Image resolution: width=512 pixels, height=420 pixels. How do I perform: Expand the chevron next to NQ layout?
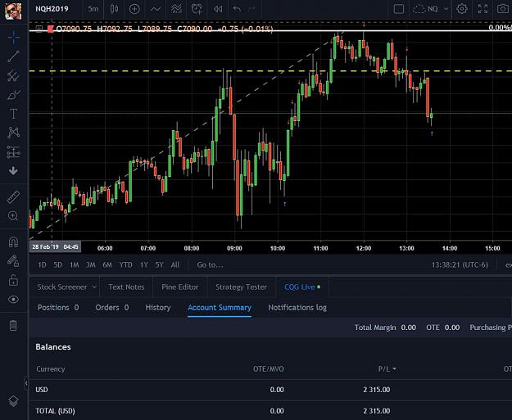click(446, 9)
